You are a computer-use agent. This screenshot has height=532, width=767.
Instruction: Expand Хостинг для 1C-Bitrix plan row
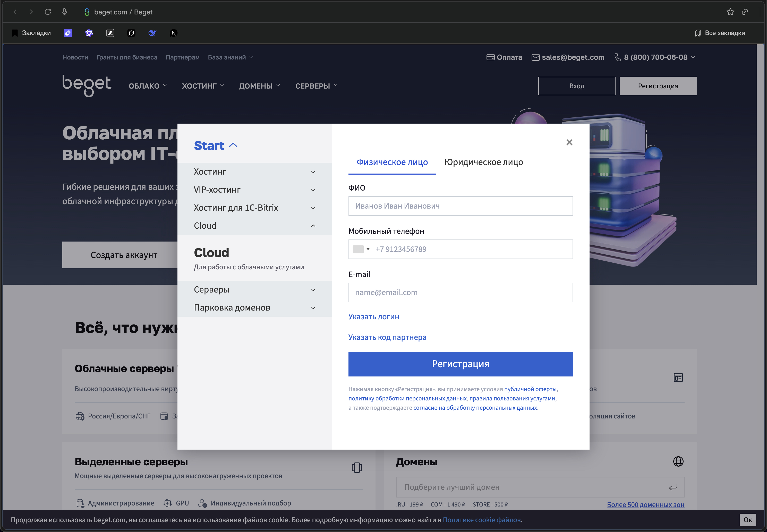[255, 208]
